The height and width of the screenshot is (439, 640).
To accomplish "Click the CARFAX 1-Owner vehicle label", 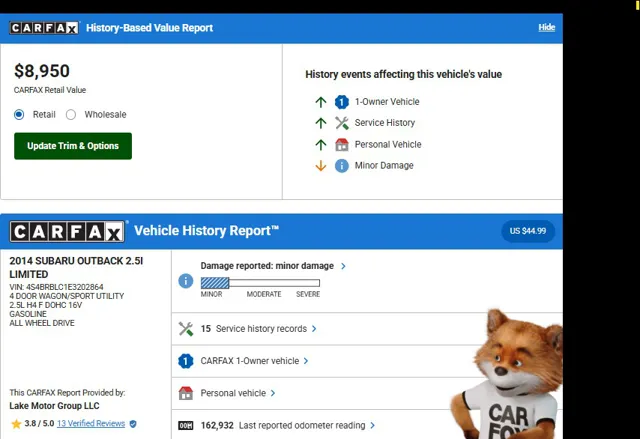I will tap(250, 361).
